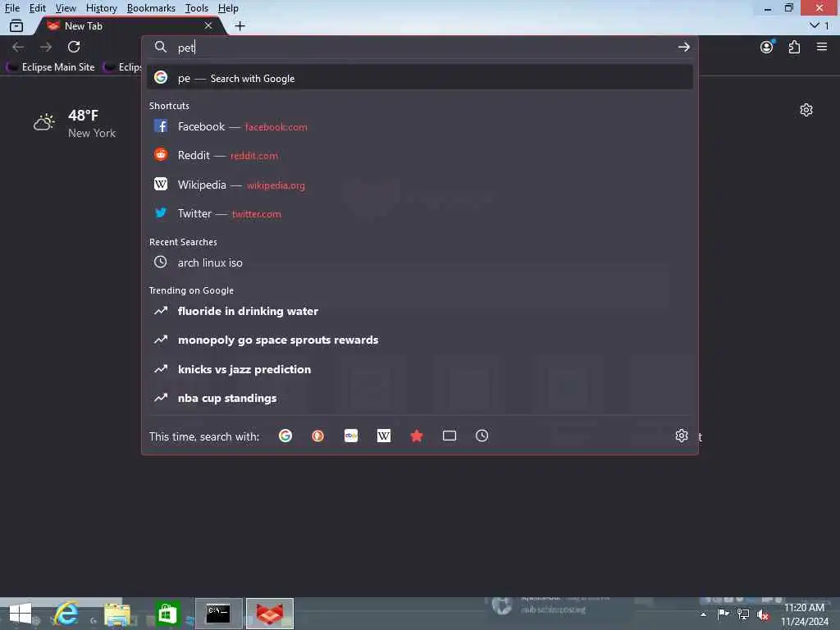Viewport: 840px width, 630px height.
Task: Open the Facebook shortcut
Action: (x=420, y=127)
